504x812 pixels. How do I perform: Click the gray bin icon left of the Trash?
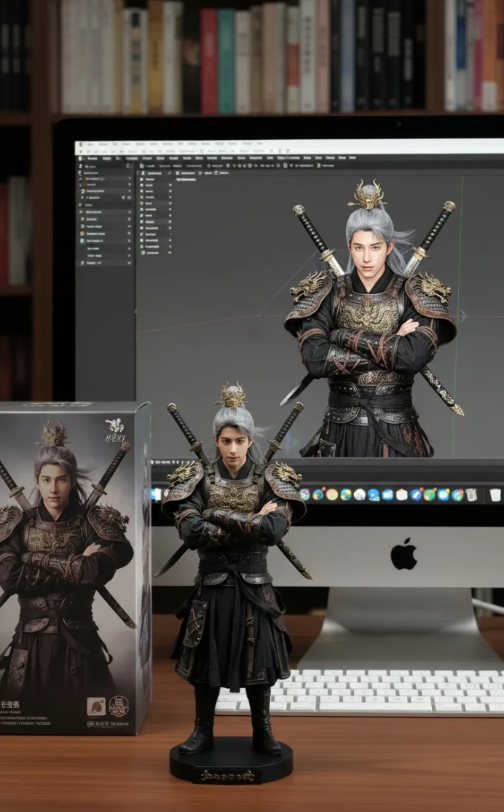pos(470,495)
